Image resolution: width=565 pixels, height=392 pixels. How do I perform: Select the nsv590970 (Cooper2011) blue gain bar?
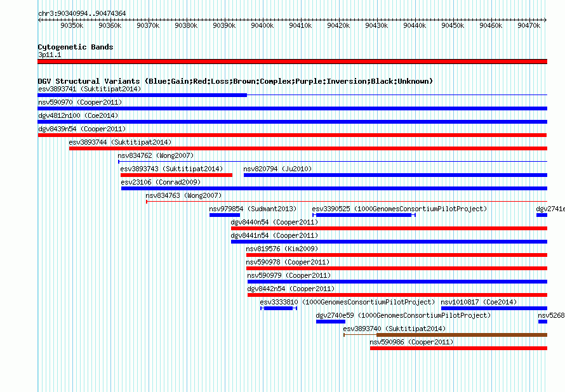click(x=292, y=108)
